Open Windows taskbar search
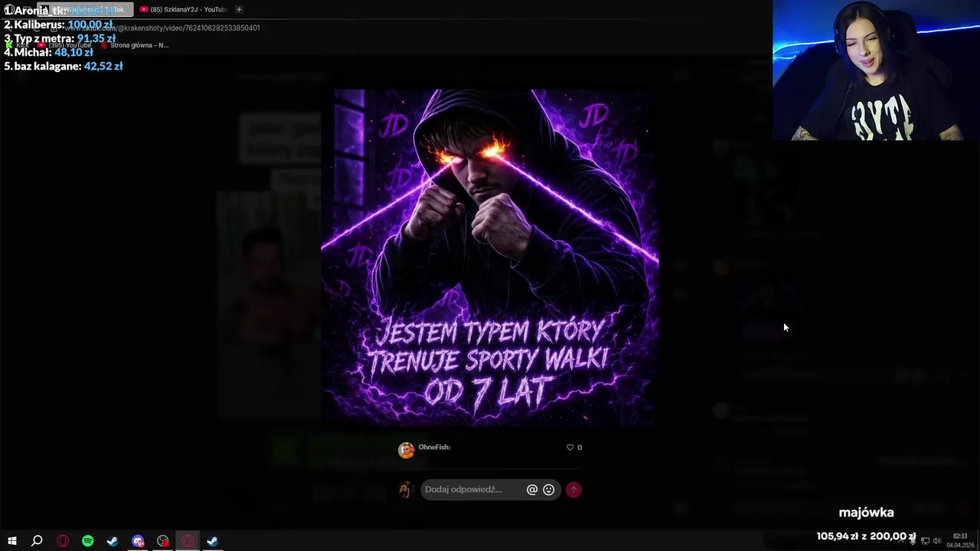This screenshot has width=980, height=551. 37,541
